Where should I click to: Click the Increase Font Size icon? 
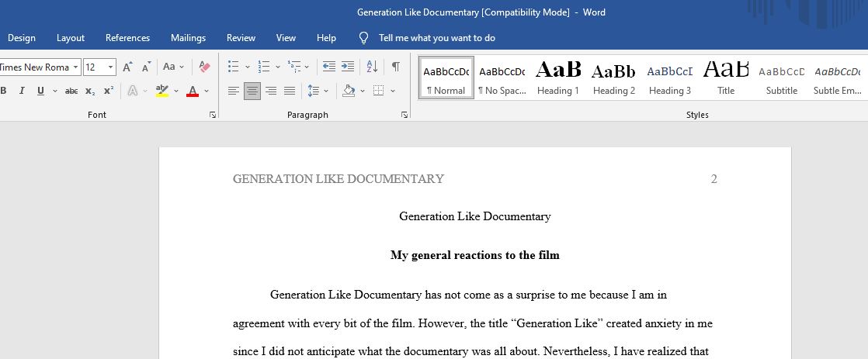[127, 67]
